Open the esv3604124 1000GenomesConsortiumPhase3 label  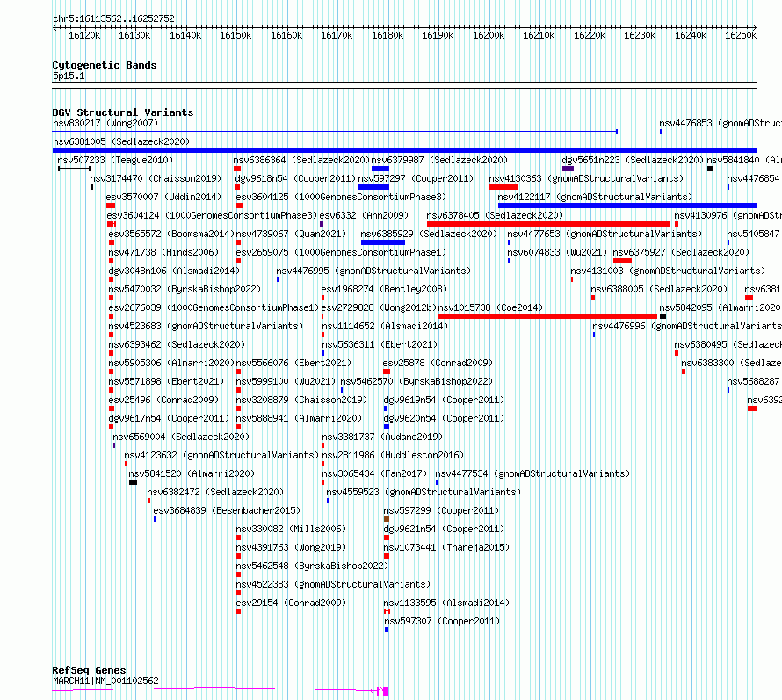[212, 215]
